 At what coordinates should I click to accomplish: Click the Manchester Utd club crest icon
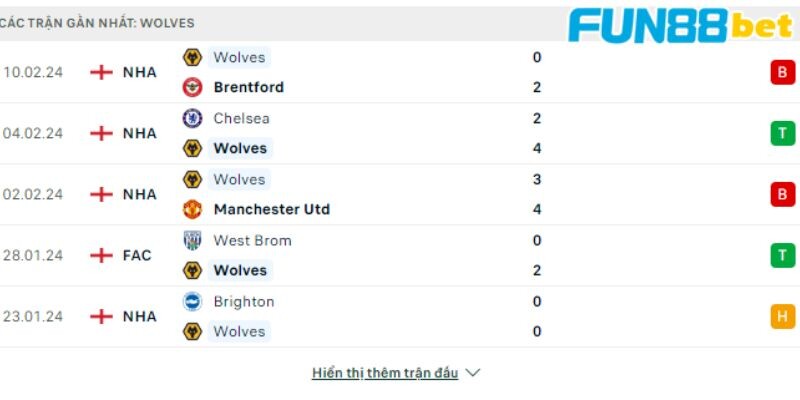point(192,209)
